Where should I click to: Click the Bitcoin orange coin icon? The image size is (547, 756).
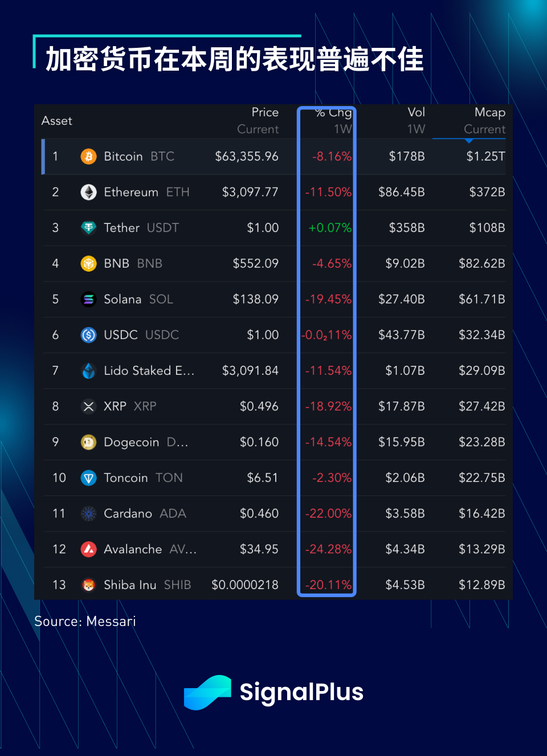coord(88,156)
